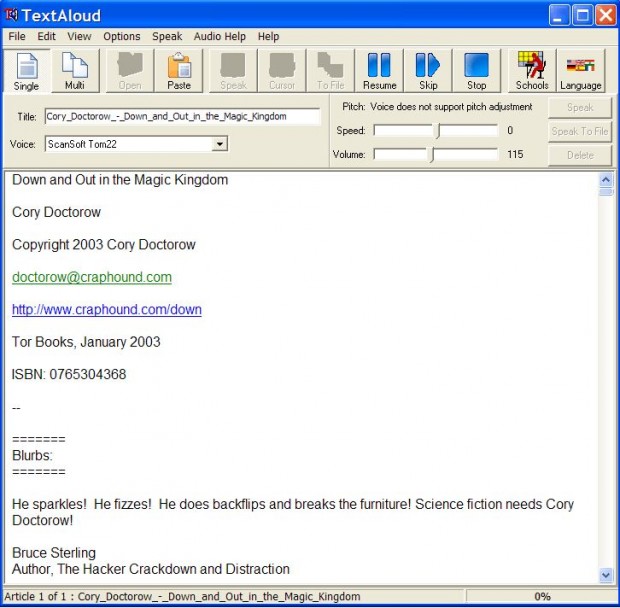This screenshot has height=608, width=620.
Task: Open the Audio Help menu
Action: tap(219, 36)
